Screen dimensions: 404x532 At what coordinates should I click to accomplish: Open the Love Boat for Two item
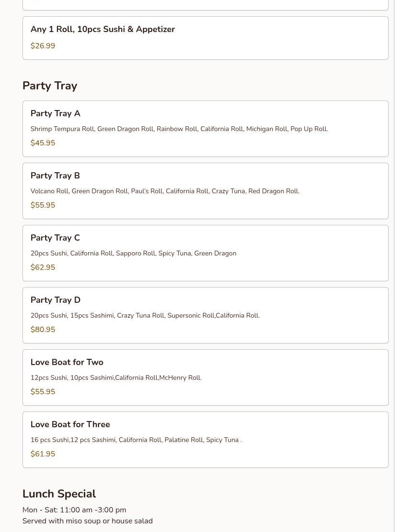(x=67, y=362)
